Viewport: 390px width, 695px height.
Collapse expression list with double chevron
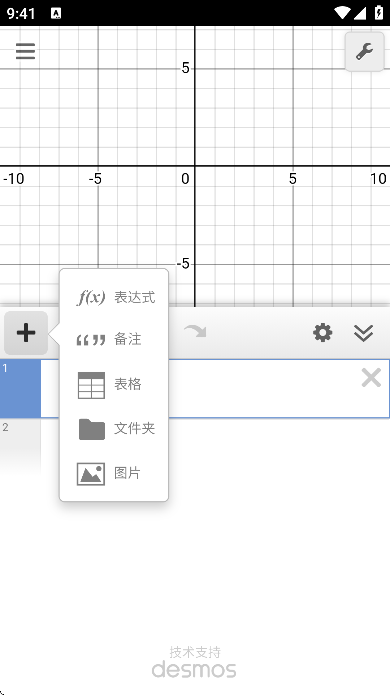[363, 333]
